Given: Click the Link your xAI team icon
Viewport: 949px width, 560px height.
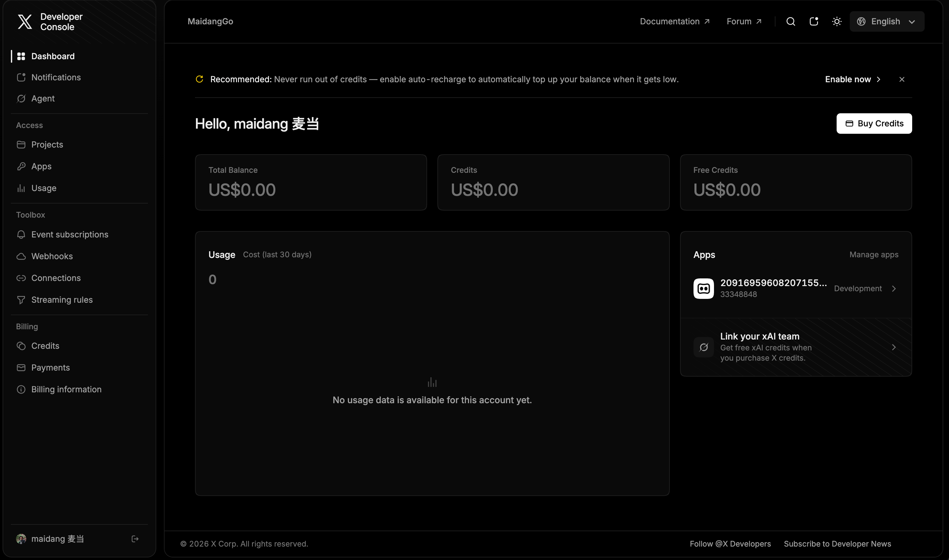Looking at the screenshot, I should coord(704,347).
